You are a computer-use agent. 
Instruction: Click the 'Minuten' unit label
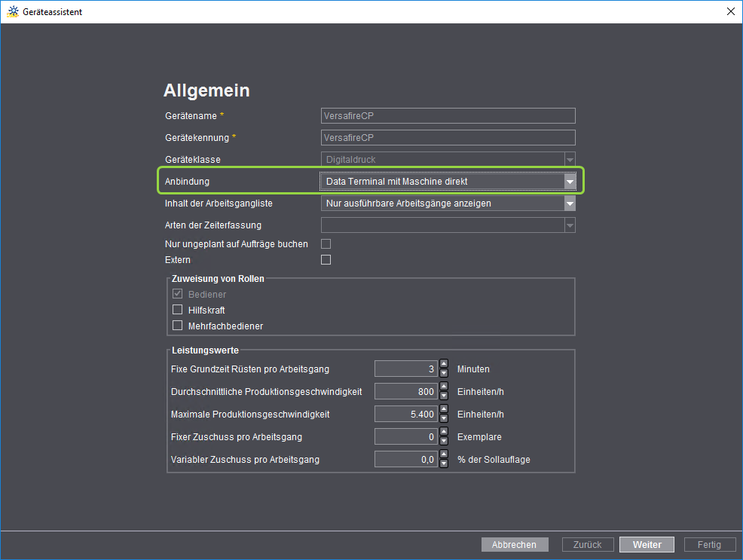click(473, 369)
